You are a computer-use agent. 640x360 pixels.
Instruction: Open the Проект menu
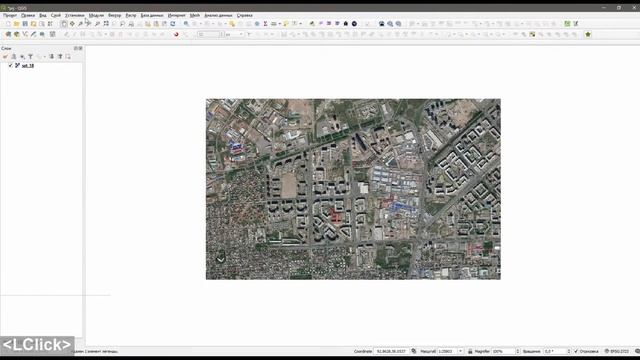[x=10, y=16]
